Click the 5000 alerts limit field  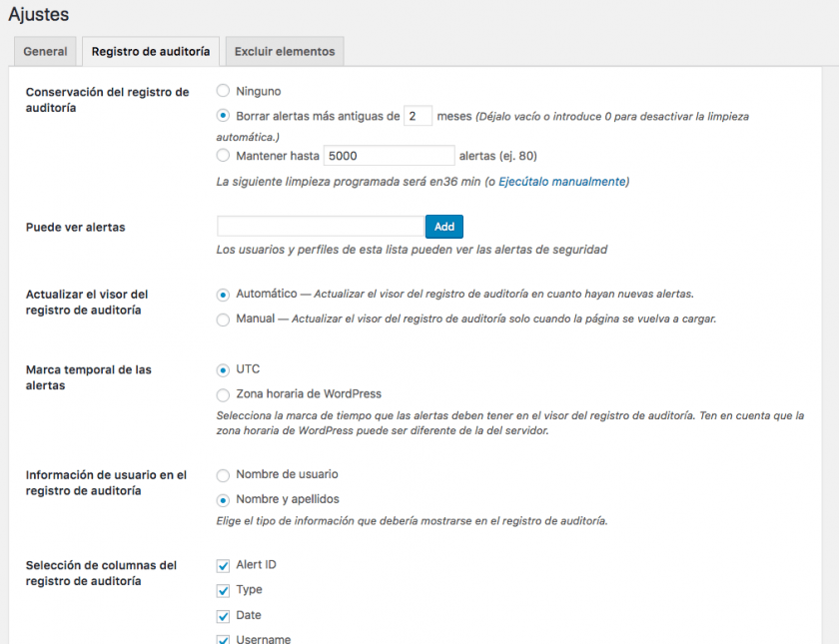click(x=390, y=155)
